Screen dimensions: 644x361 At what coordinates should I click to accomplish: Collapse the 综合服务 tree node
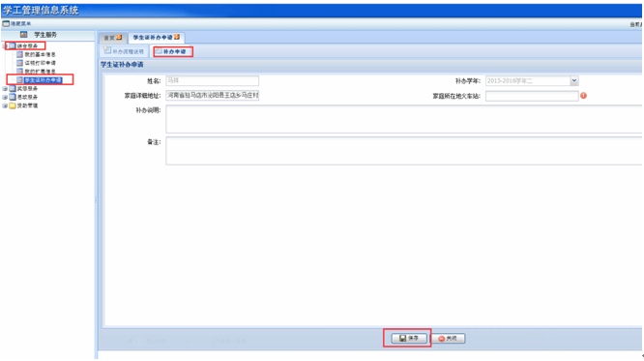pos(5,46)
